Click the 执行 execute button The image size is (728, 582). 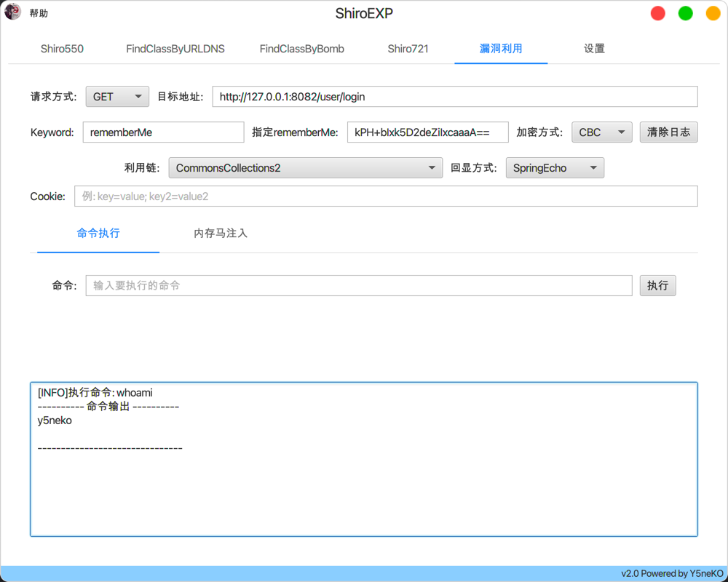pos(658,285)
